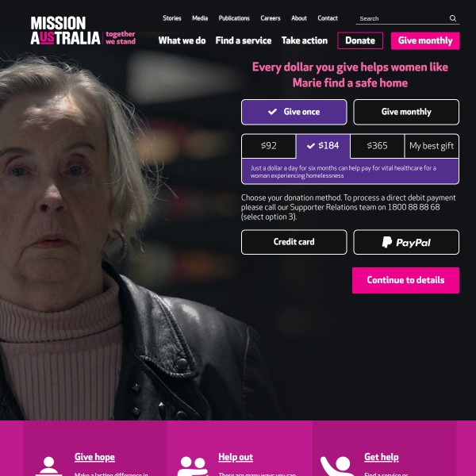
Task: Select the My best gift amount option
Action: click(x=432, y=146)
